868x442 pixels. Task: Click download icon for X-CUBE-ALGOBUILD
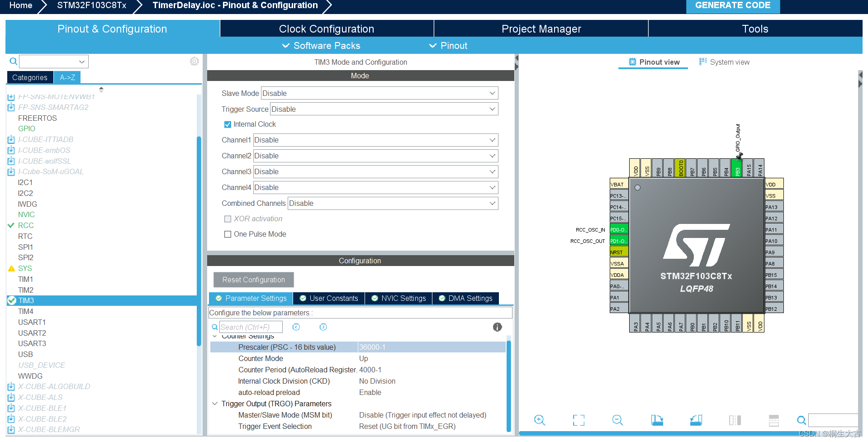(11, 386)
